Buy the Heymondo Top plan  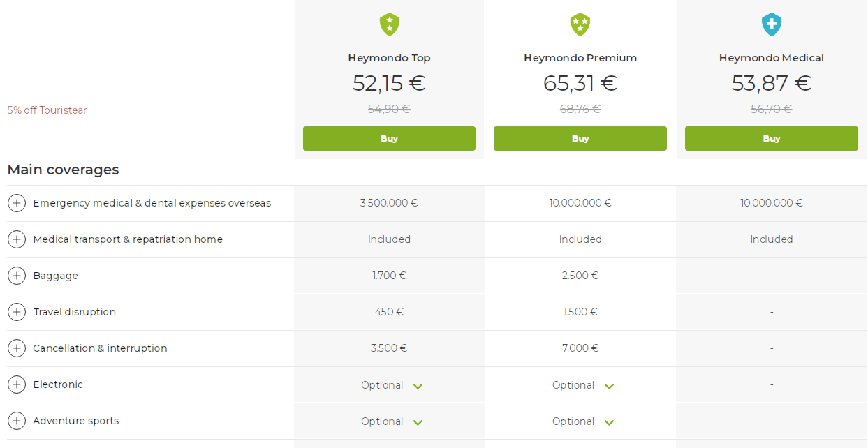(389, 138)
